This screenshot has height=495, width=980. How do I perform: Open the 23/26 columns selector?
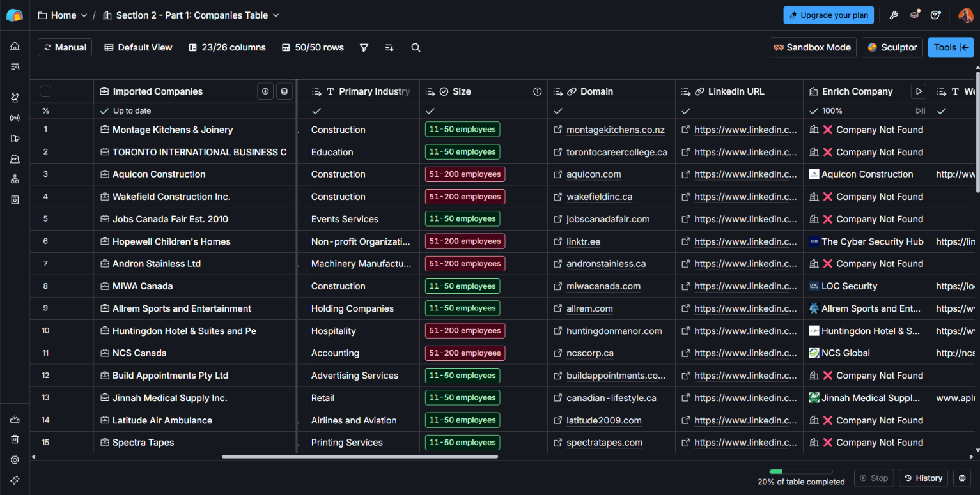pos(227,47)
